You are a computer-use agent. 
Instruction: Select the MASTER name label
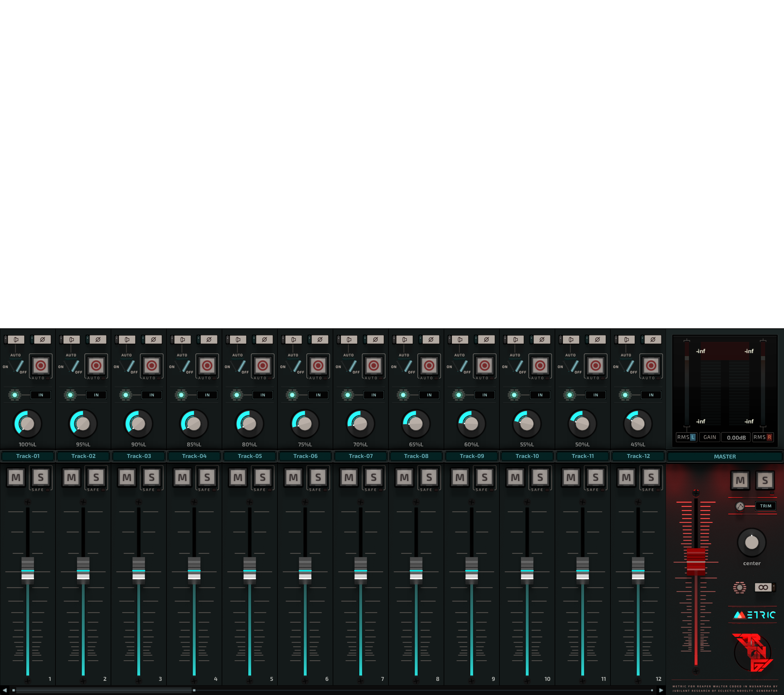click(725, 456)
